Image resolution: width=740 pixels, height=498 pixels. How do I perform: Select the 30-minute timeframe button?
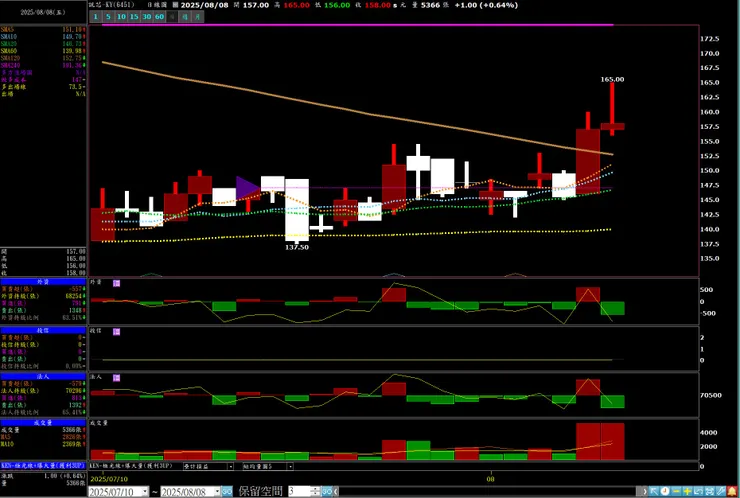point(147,17)
